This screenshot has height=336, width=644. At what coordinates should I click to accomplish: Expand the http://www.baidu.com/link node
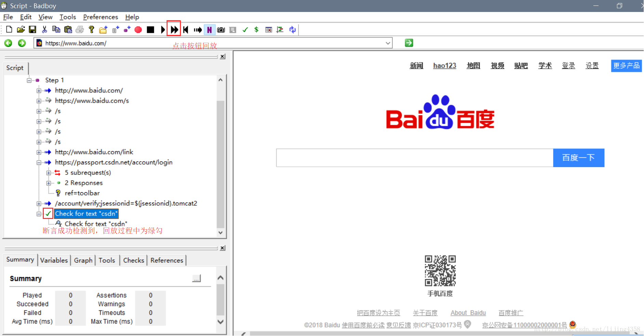(39, 152)
